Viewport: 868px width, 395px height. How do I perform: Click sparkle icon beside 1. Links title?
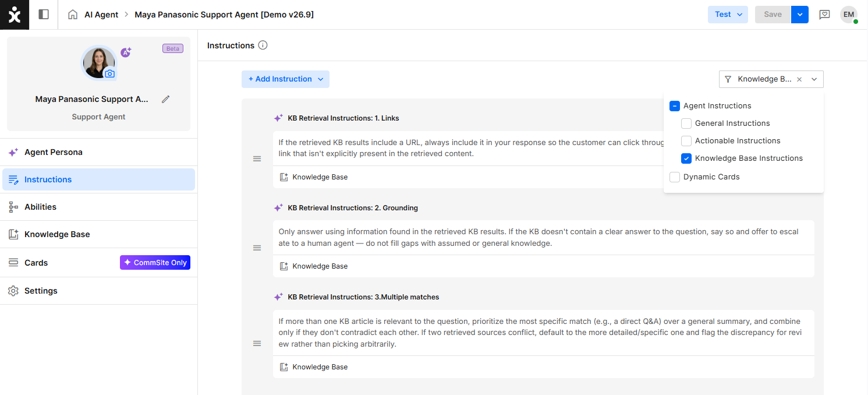[278, 118]
